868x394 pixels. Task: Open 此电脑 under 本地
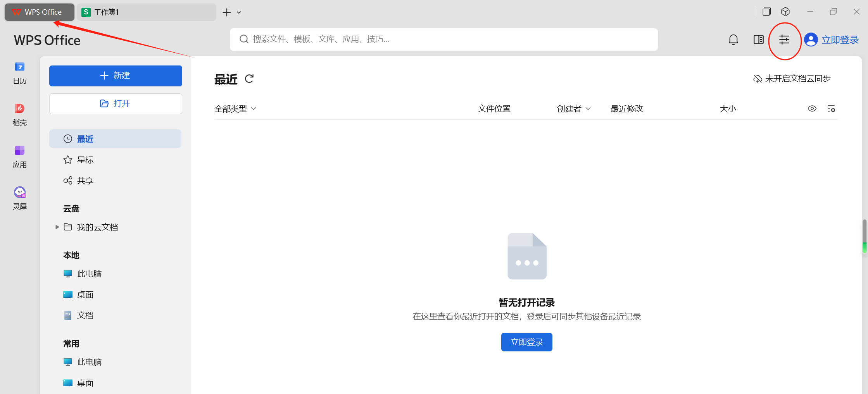(x=115, y=274)
